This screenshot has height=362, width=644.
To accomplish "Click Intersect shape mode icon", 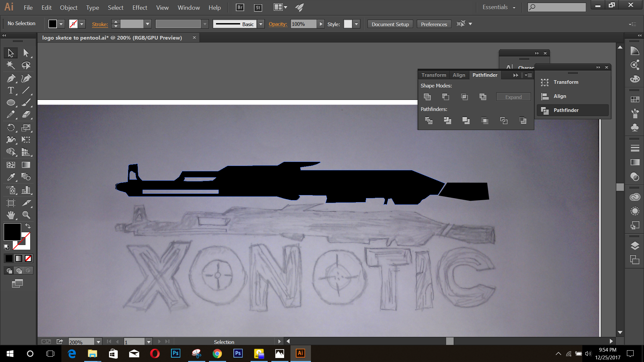I will click(x=465, y=97).
